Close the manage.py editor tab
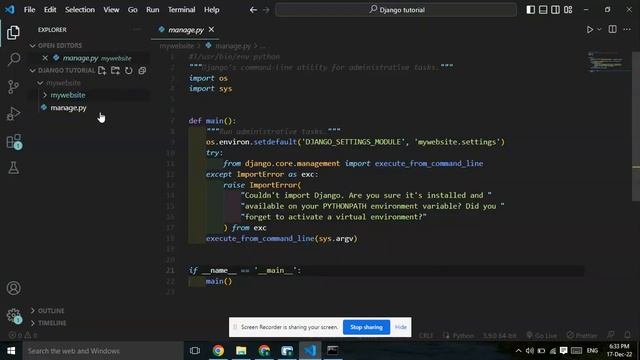Image resolution: width=640 pixels, height=360 pixels. point(211,29)
